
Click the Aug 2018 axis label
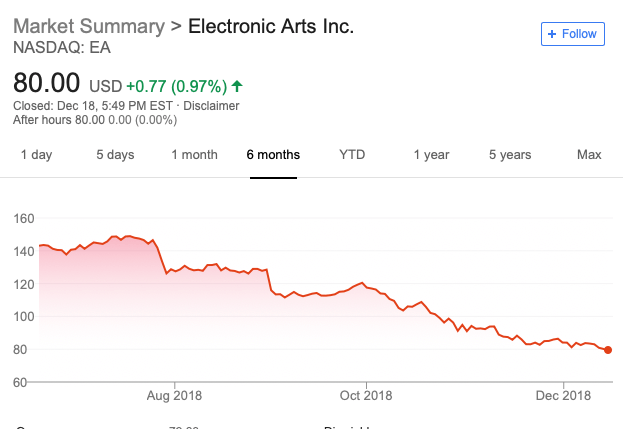tap(175, 395)
